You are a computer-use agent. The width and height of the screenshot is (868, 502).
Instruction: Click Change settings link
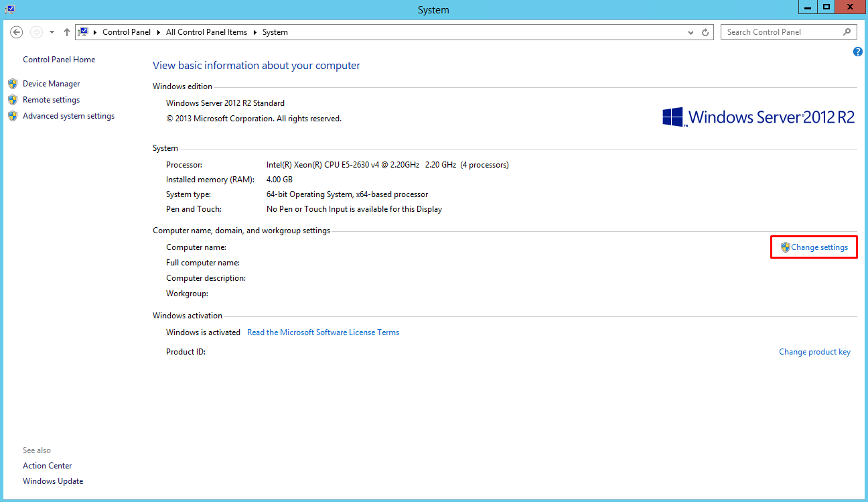point(819,247)
